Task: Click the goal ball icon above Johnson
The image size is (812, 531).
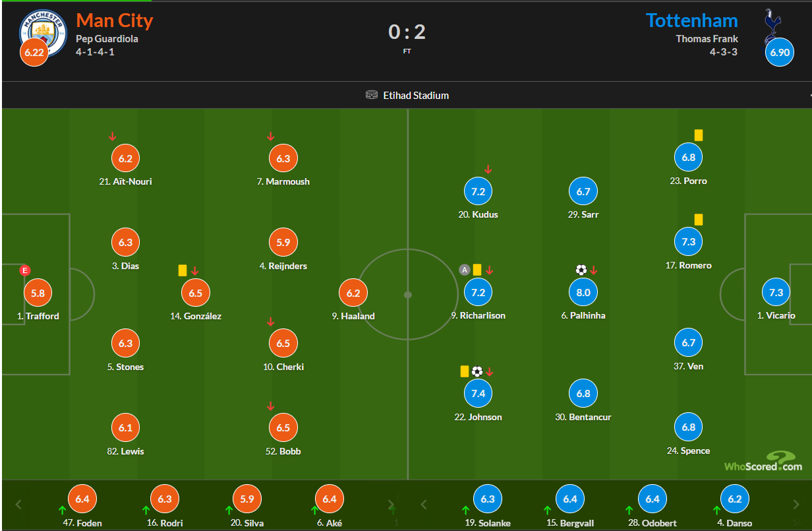Action: [477, 371]
